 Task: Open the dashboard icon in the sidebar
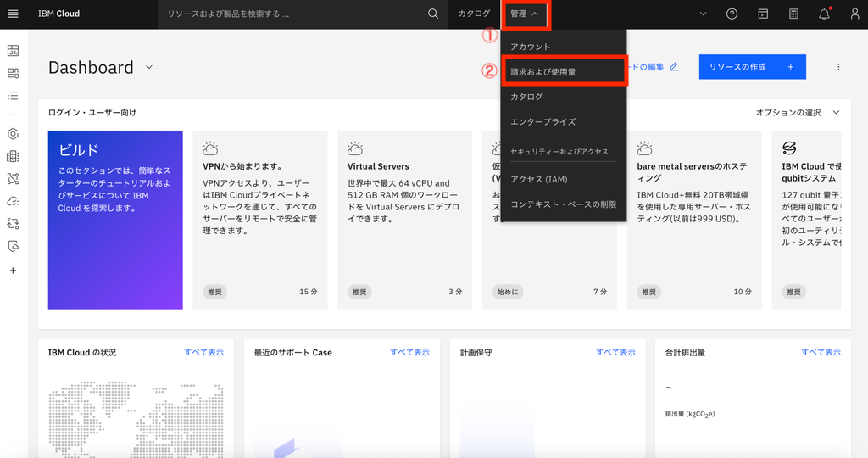point(14,50)
